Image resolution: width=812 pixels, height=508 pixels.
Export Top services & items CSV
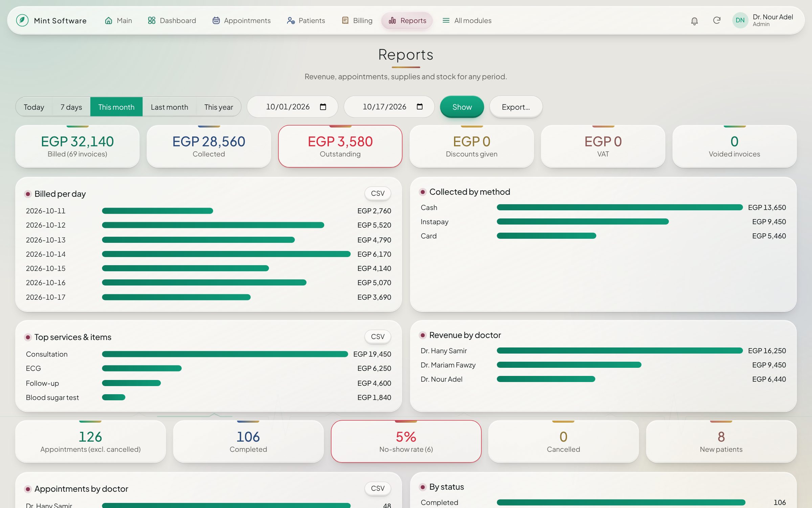point(378,337)
